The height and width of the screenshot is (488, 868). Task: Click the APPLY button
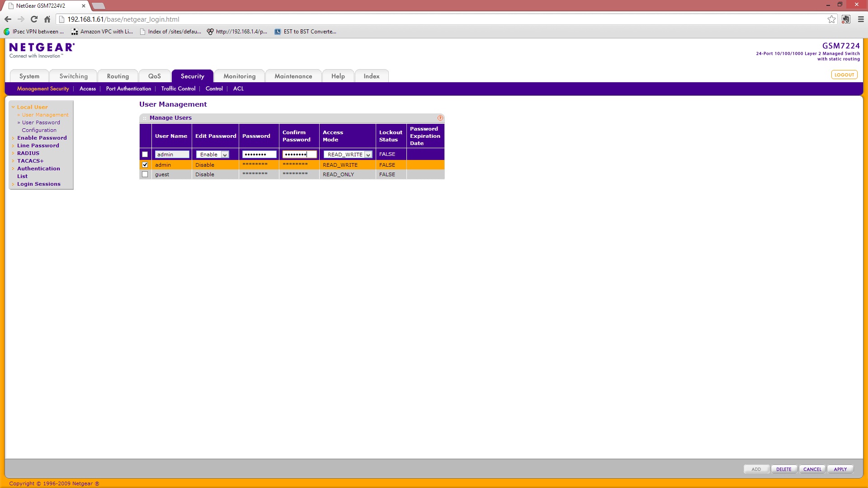pyautogui.click(x=840, y=469)
